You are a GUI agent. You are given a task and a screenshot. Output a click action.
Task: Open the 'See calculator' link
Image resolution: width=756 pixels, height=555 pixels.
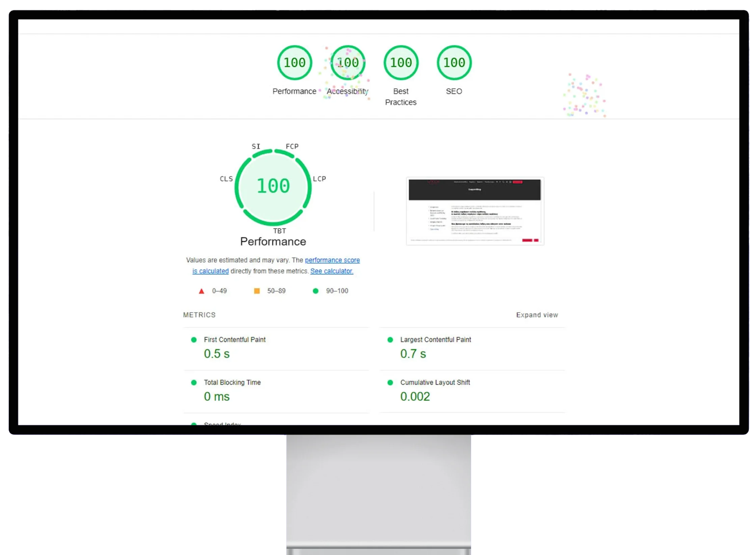(331, 271)
